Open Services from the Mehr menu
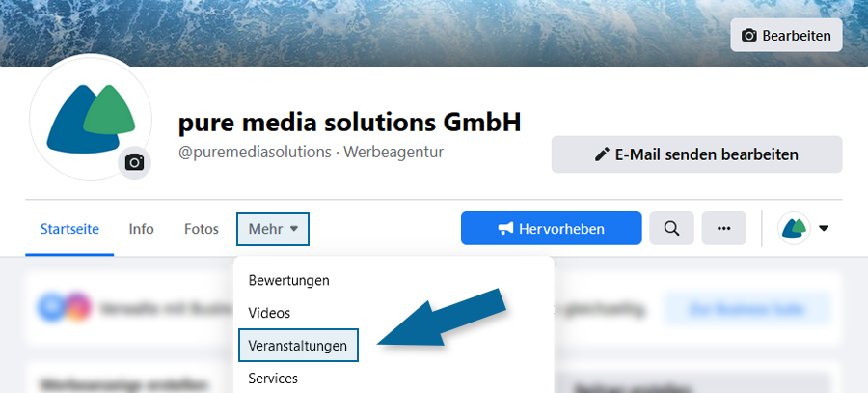Screen dimensions: 868x393 tap(273, 379)
